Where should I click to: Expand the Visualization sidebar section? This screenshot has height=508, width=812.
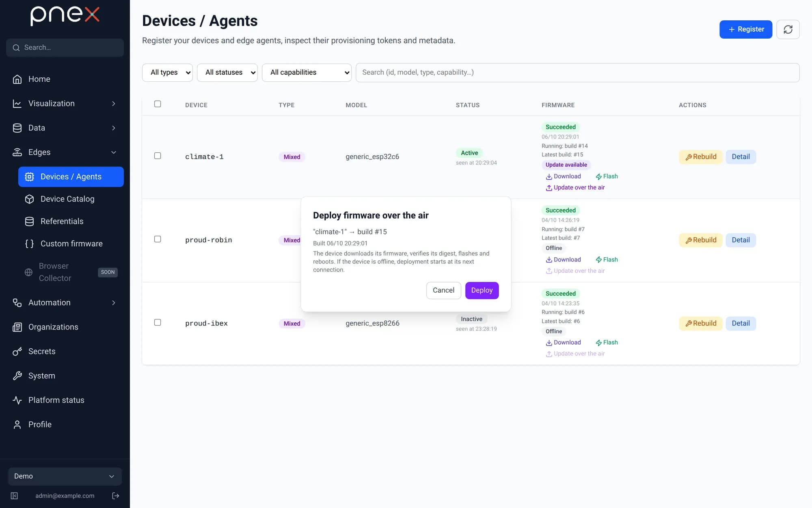click(x=65, y=103)
